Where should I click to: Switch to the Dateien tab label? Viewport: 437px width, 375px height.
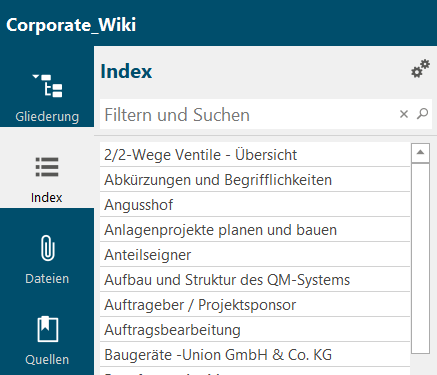pos(47,279)
